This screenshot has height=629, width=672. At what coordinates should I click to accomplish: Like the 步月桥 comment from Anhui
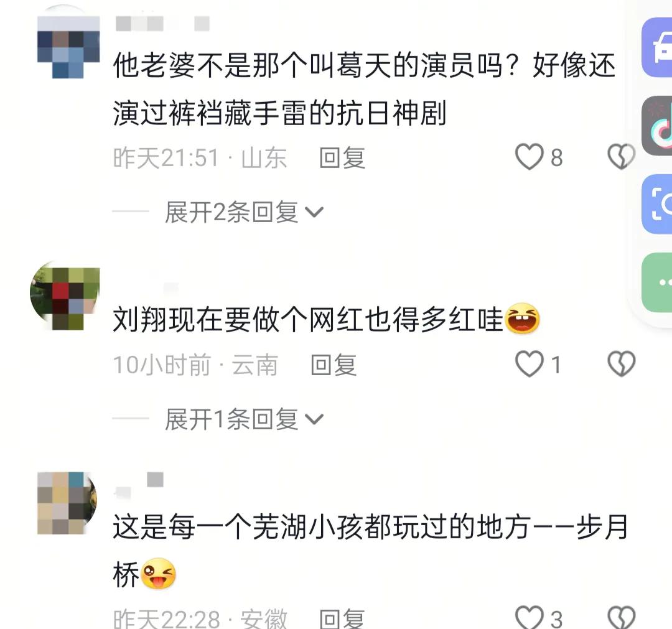coord(530,618)
